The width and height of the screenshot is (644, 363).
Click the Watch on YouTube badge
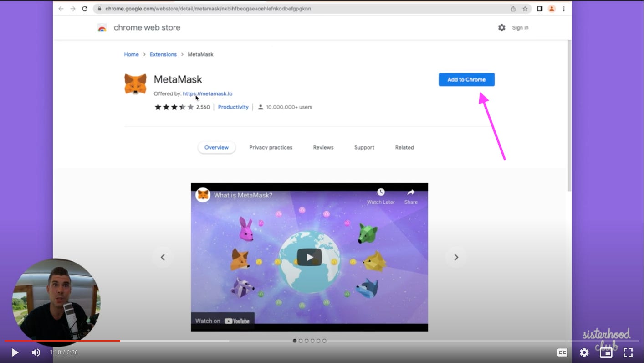223,321
